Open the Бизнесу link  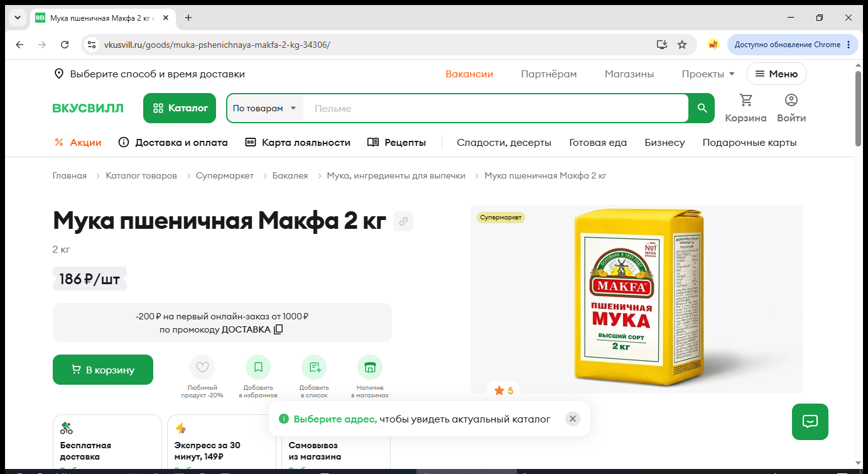[x=665, y=143]
